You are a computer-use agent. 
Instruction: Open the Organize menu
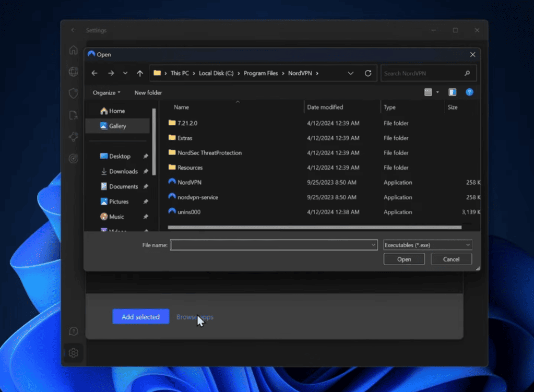[x=106, y=92]
